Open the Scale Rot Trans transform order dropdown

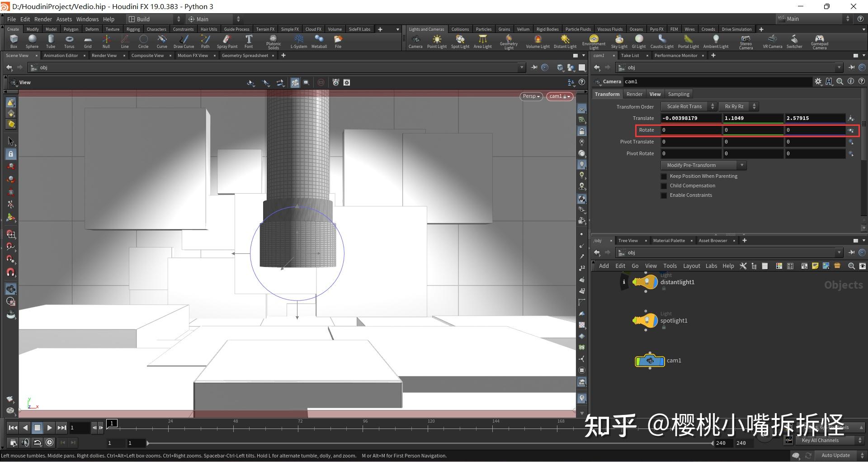coord(684,106)
